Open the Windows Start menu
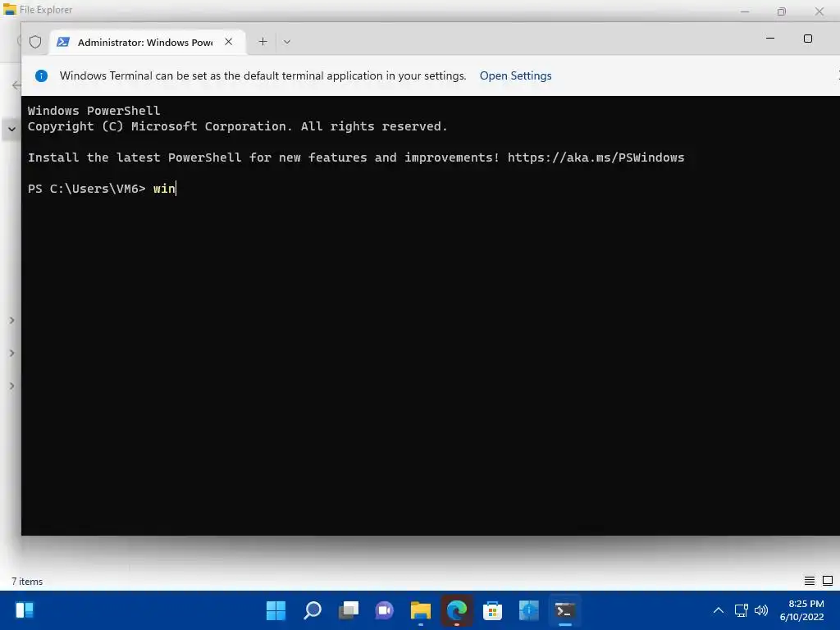This screenshot has width=840, height=630. [276, 610]
